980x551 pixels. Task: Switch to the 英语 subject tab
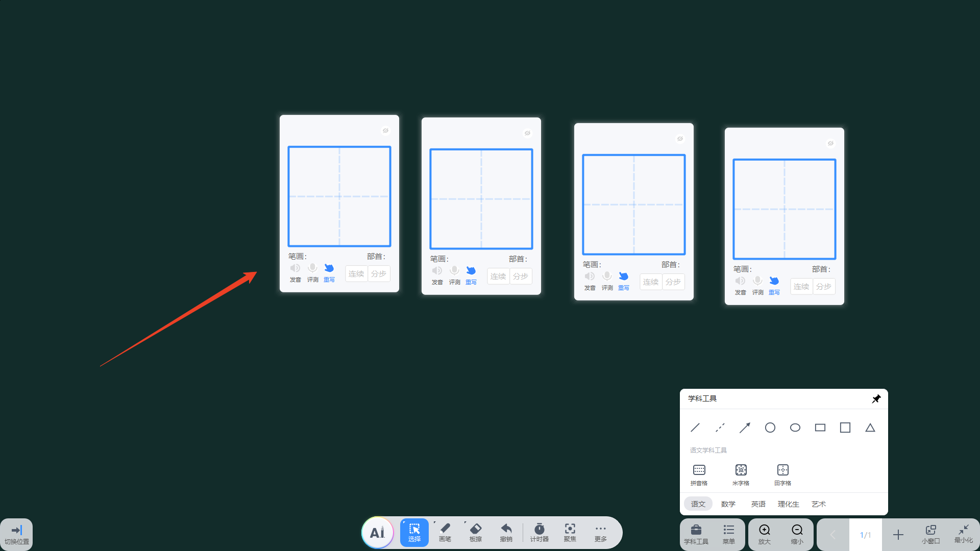tap(758, 504)
